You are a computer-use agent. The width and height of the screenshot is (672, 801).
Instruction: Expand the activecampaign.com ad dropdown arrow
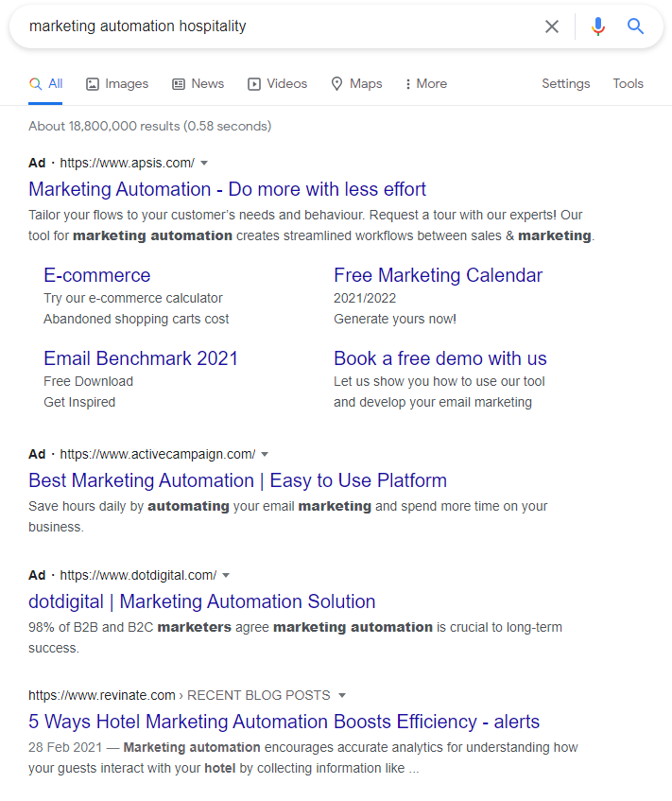click(265, 454)
